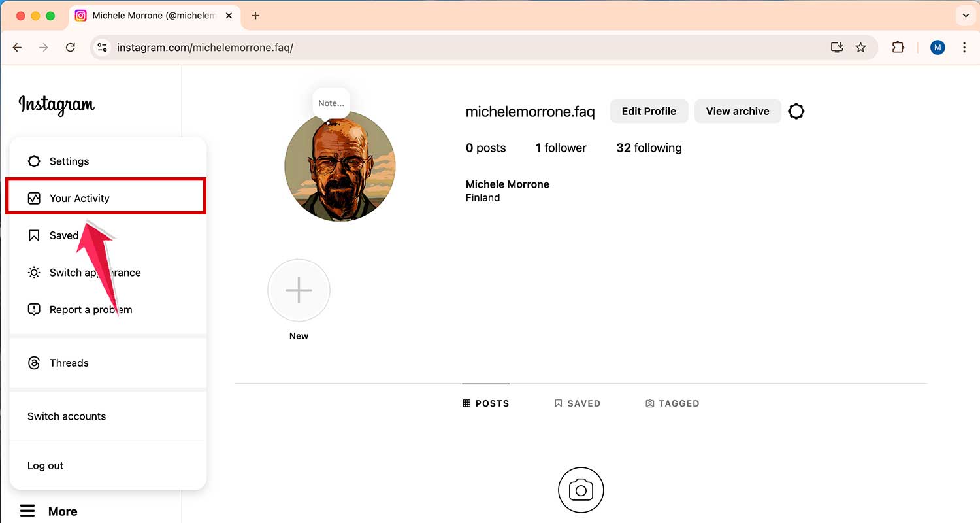980x523 pixels.
Task: Open the View archive page
Action: coord(737,111)
